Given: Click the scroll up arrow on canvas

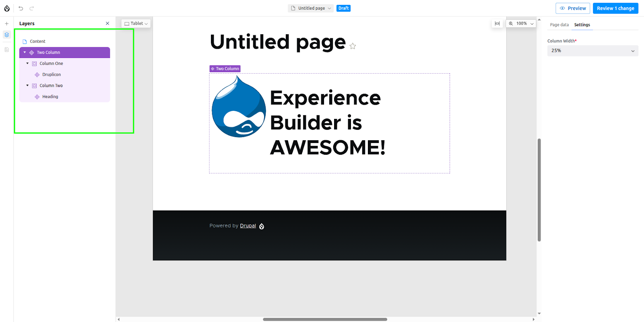Looking at the screenshot, I should [x=539, y=19].
